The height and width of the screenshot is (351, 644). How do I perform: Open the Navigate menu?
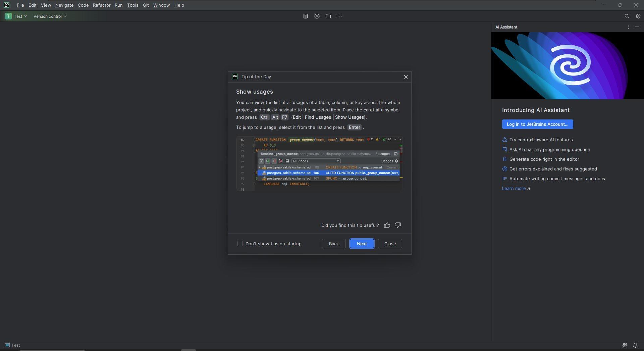(x=64, y=5)
